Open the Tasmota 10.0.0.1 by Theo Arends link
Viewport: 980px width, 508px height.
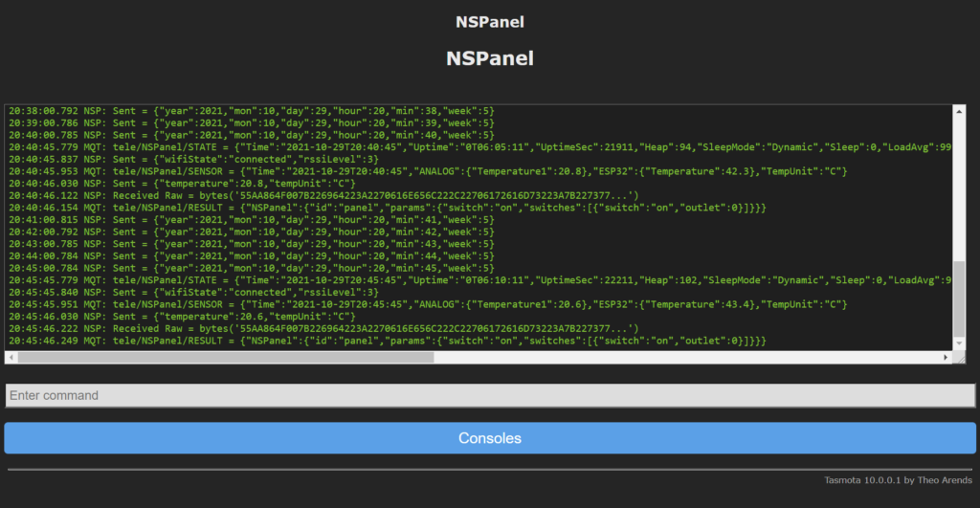[898, 480]
